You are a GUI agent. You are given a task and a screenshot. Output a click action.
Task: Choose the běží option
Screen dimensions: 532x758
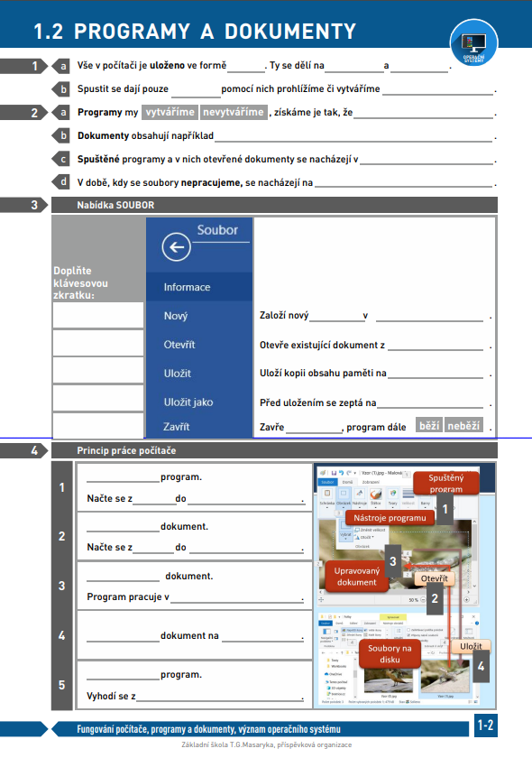coord(429,425)
